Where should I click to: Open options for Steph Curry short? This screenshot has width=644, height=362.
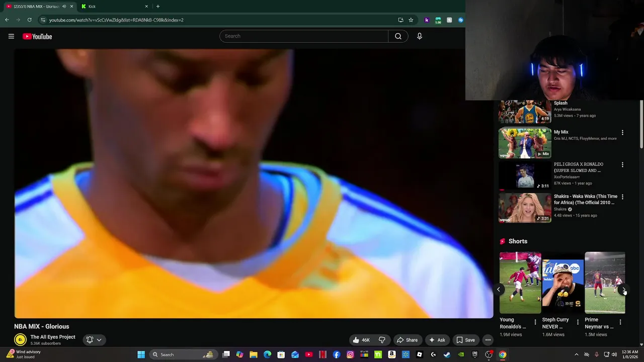[x=578, y=322]
